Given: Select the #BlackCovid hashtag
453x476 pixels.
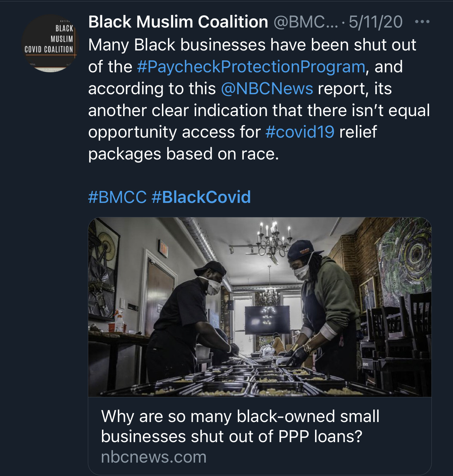Looking at the screenshot, I should click(x=201, y=197).
